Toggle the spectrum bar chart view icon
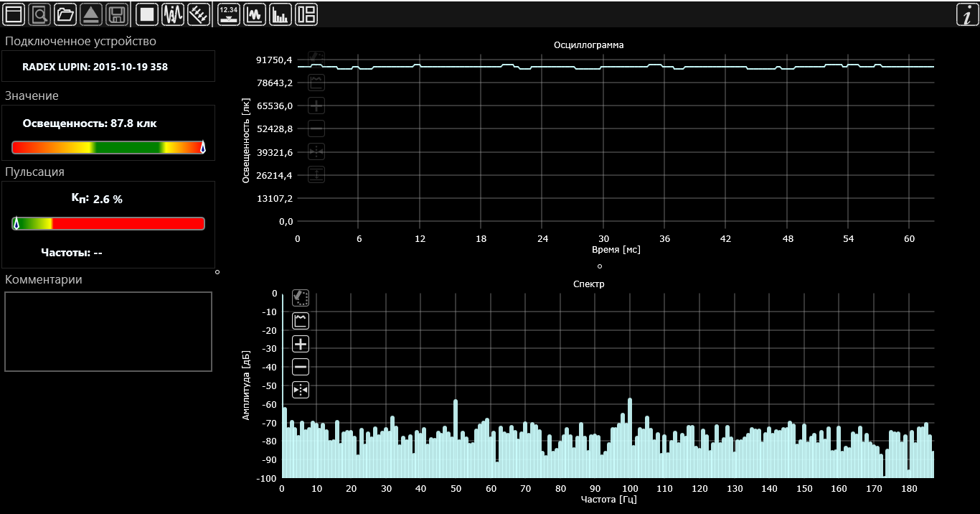This screenshot has width=980, height=514. pos(281,14)
